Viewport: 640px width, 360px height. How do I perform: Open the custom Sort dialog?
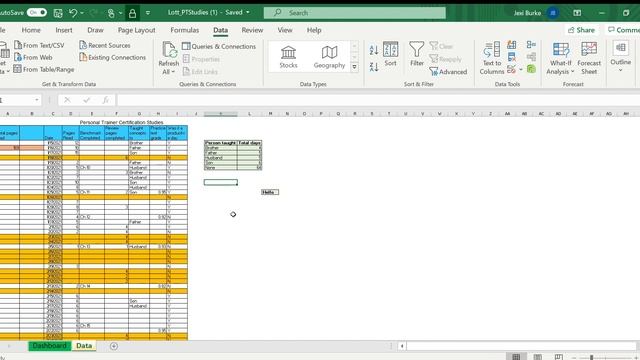pyautogui.click(x=390, y=54)
